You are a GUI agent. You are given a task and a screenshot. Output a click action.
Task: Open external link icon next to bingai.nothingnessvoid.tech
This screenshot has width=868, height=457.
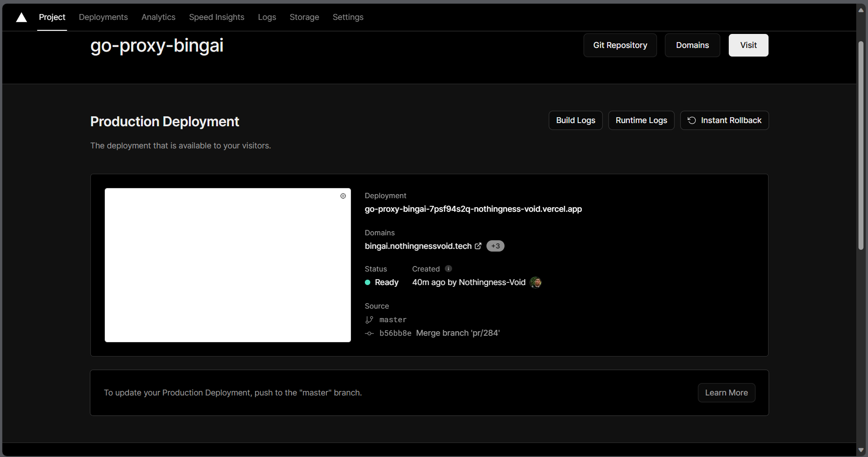[x=478, y=246]
